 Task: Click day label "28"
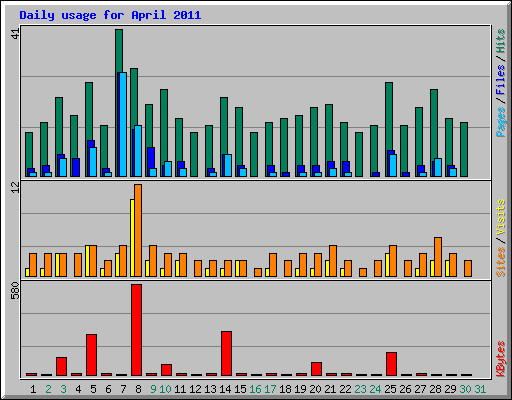(x=435, y=389)
